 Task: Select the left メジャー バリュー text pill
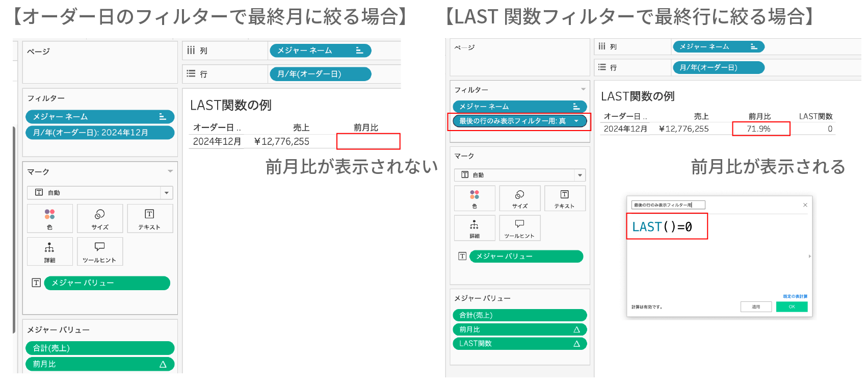tap(107, 283)
